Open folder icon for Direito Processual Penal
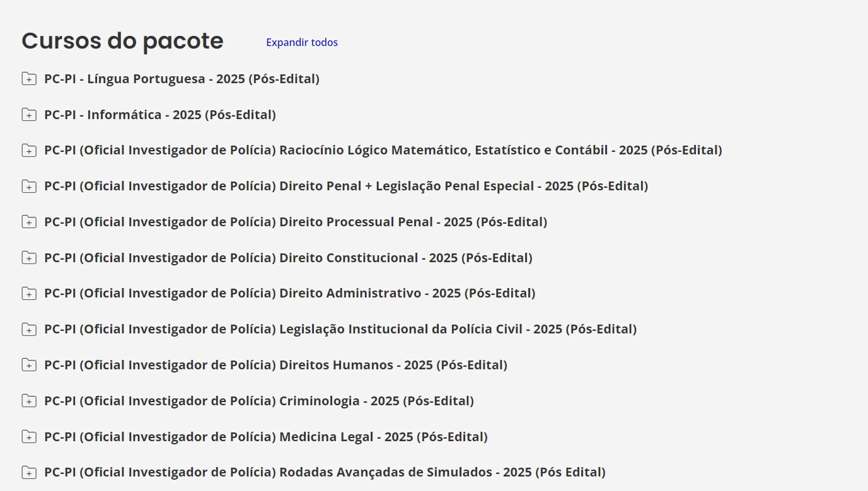 (x=29, y=222)
